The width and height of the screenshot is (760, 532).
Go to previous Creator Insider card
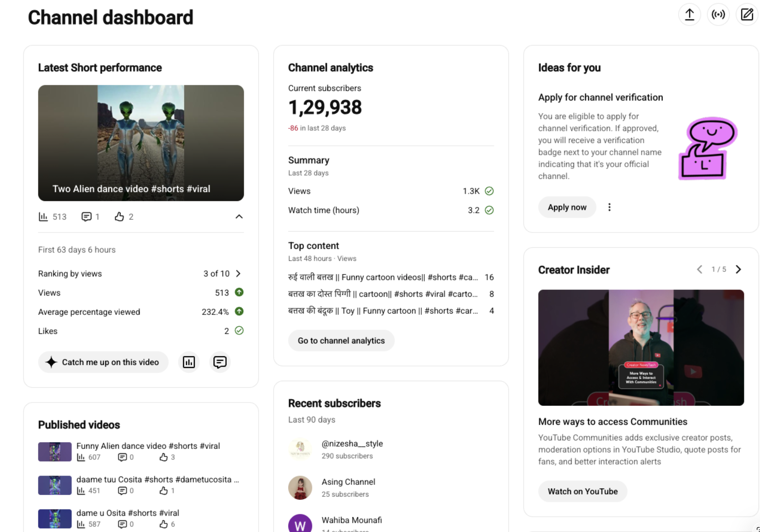[699, 269]
